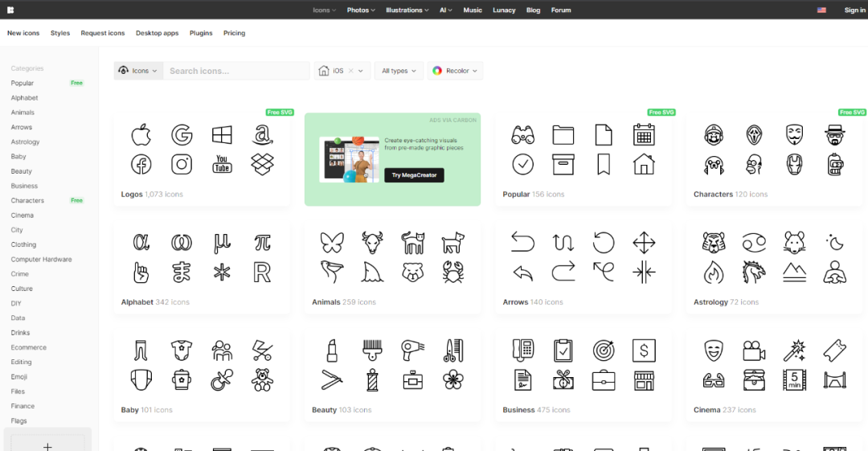Click the Instagram logo icon
The height and width of the screenshot is (451, 868).
[182, 165]
